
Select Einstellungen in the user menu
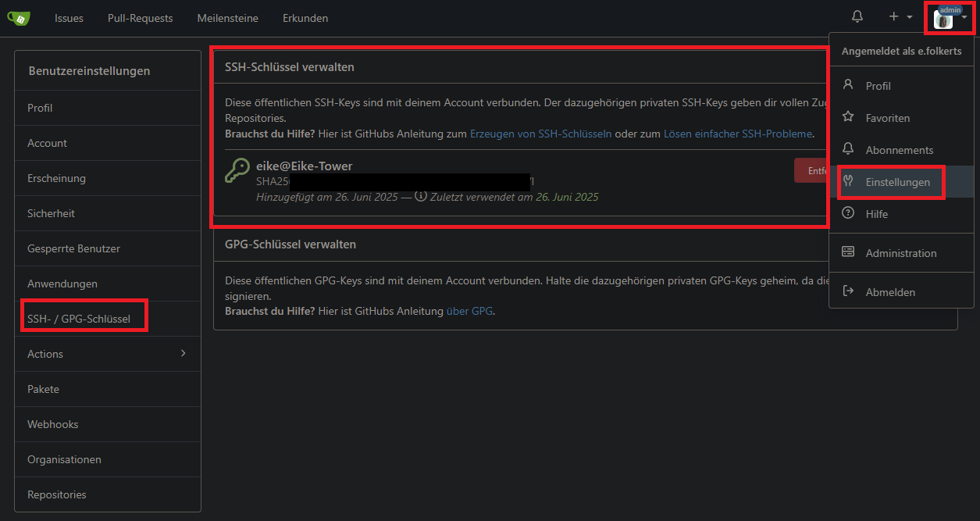[897, 182]
